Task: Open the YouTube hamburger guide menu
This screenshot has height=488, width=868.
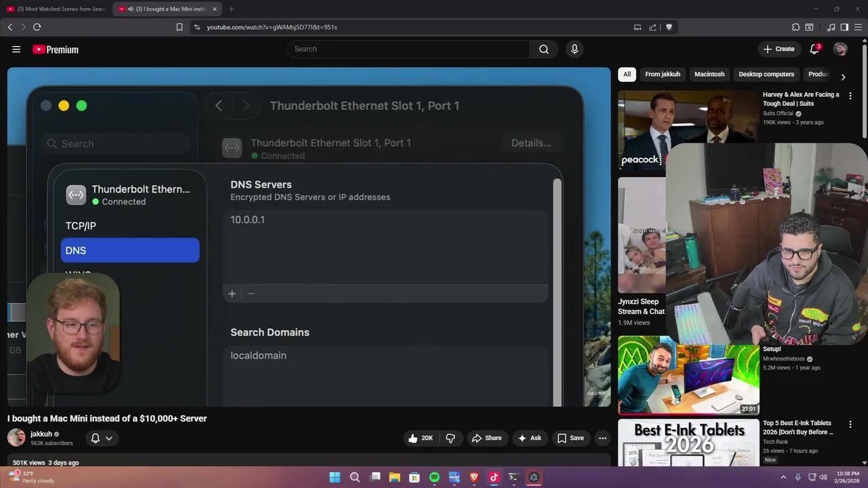Action: point(16,49)
